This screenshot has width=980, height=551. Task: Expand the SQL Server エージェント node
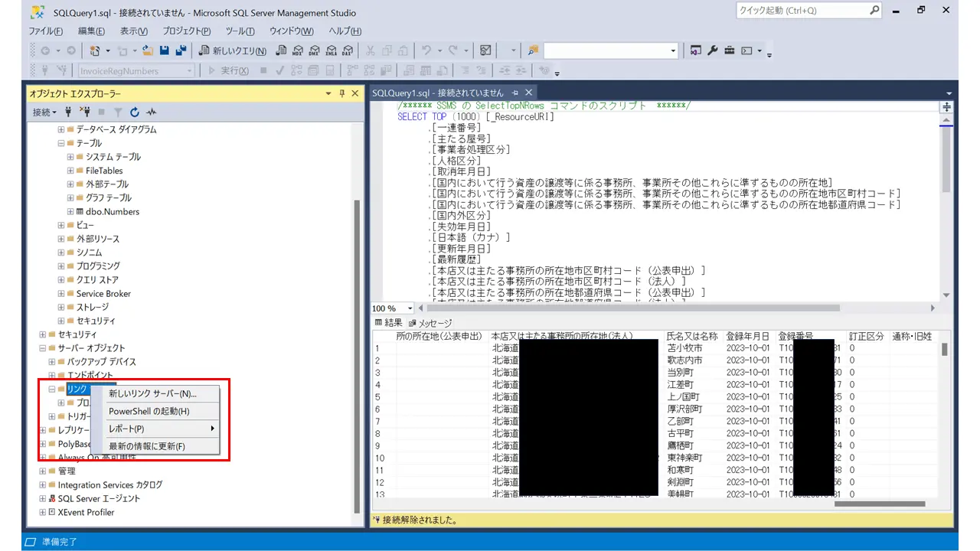pyautogui.click(x=43, y=498)
